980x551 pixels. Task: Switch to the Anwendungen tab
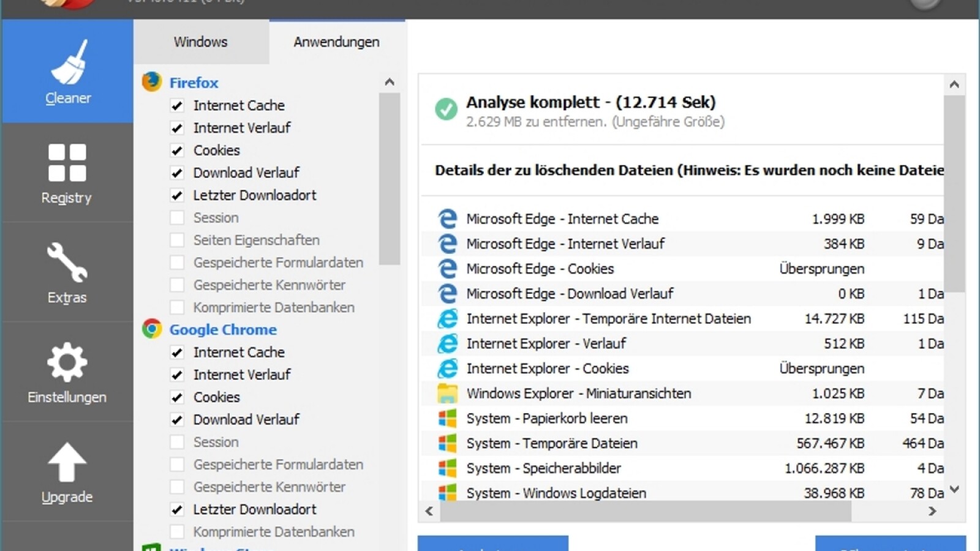(x=336, y=42)
